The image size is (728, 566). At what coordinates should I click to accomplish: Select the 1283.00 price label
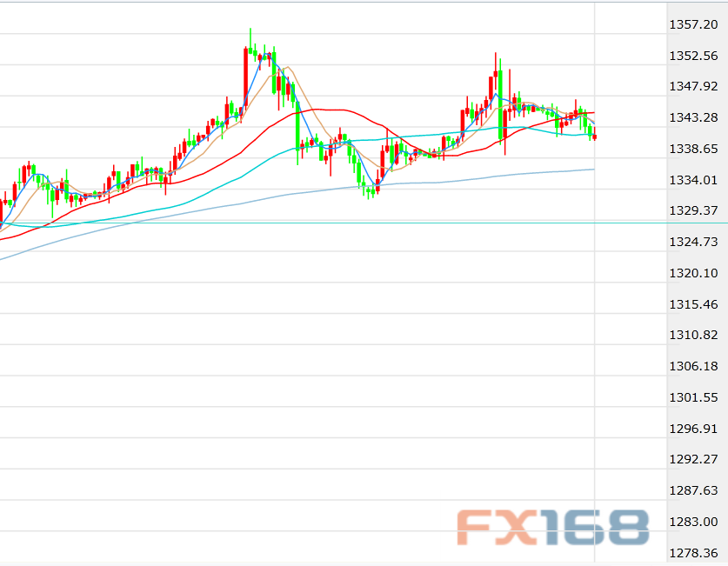(x=692, y=521)
